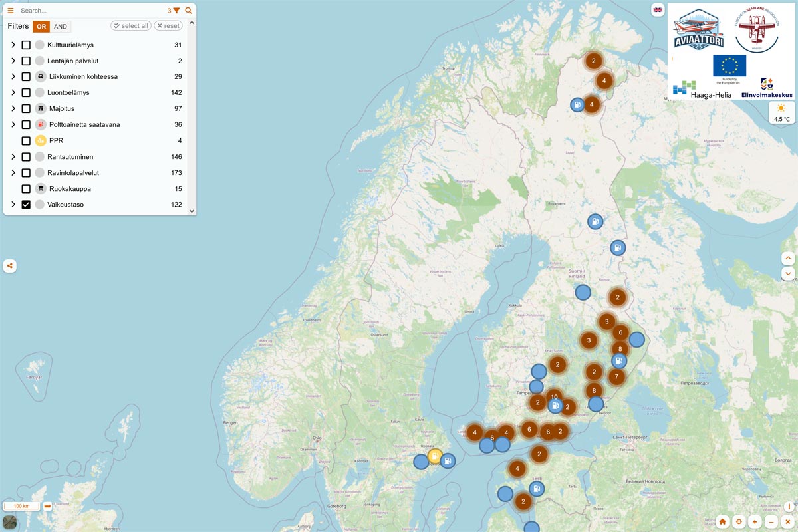Check the PPR filter checkbox
This screenshot has width=798, height=532.
click(26, 141)
